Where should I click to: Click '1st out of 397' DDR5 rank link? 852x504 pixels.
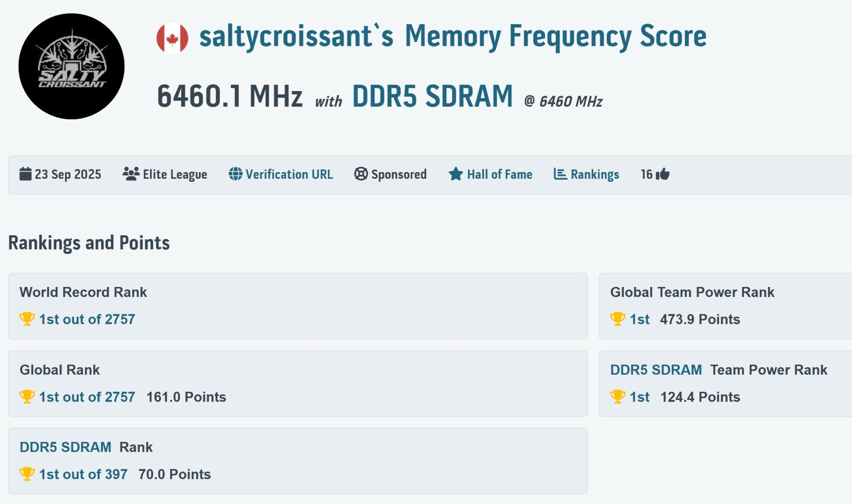[83, 474]
